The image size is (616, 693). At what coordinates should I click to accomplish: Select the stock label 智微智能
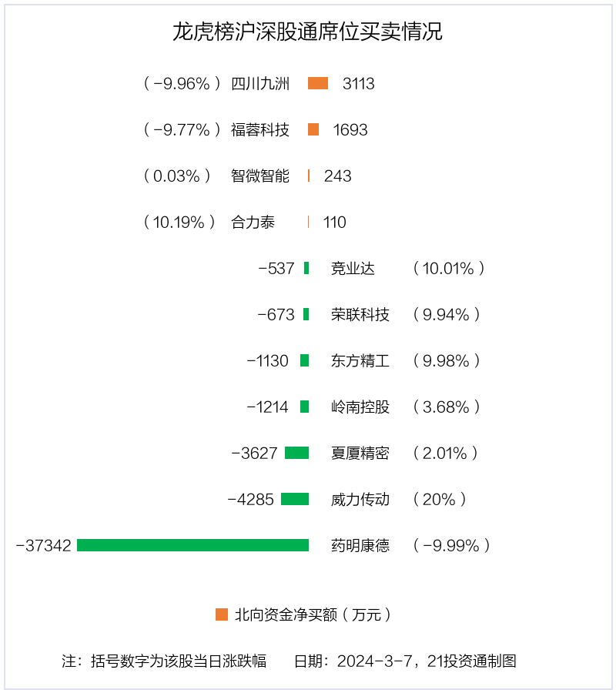pos(259,176)
